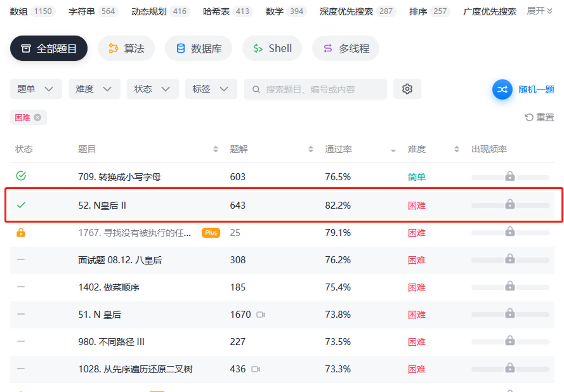
Task: Select the Shell category tab
Action: coord(272,48)
